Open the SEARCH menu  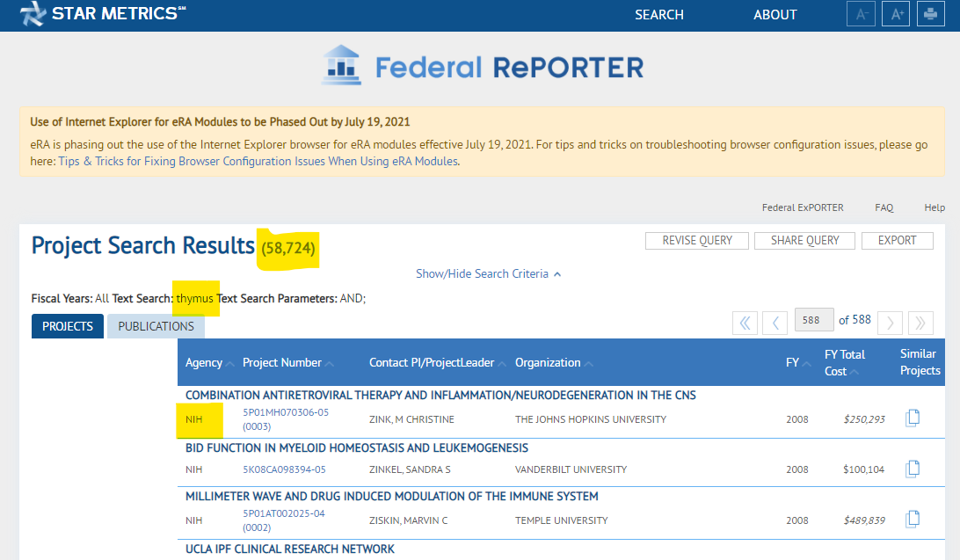(x=658, y=15)
